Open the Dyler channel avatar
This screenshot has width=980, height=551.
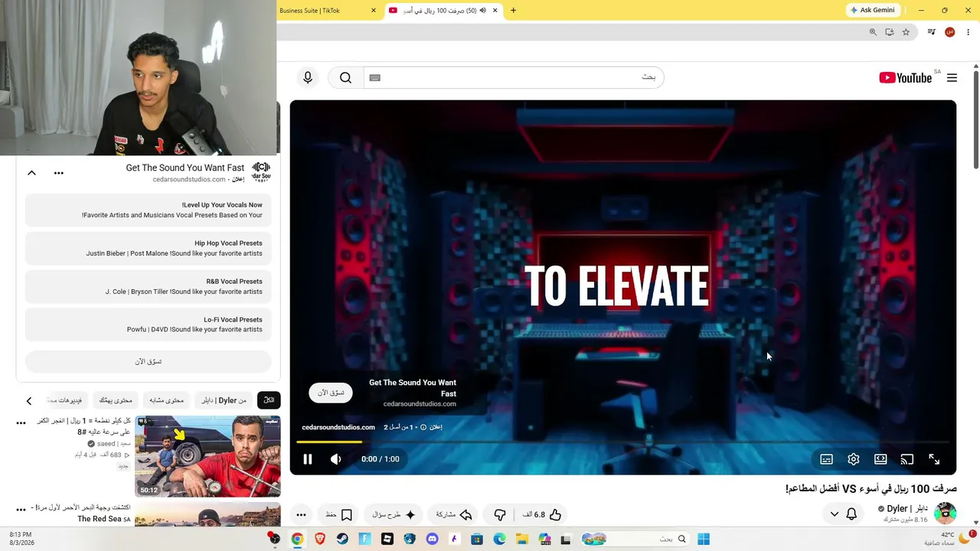click(x=946, y=513)
